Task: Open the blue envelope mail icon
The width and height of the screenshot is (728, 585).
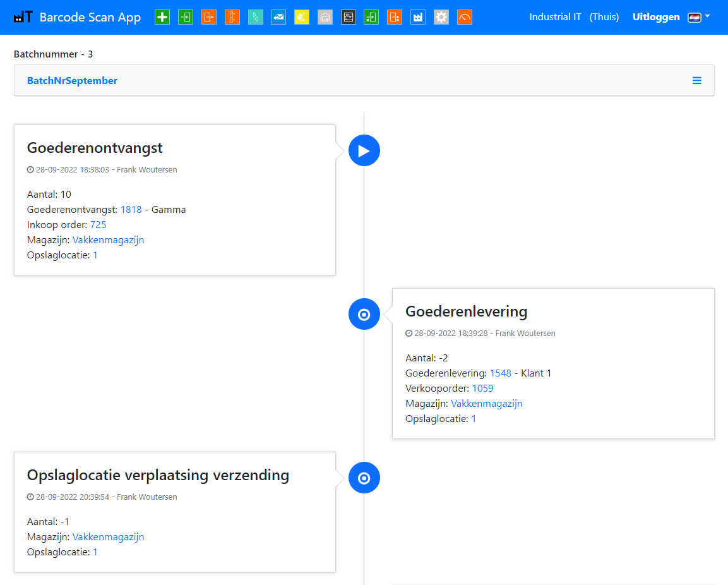Action: pyautogui.click(x=278, y=17)
